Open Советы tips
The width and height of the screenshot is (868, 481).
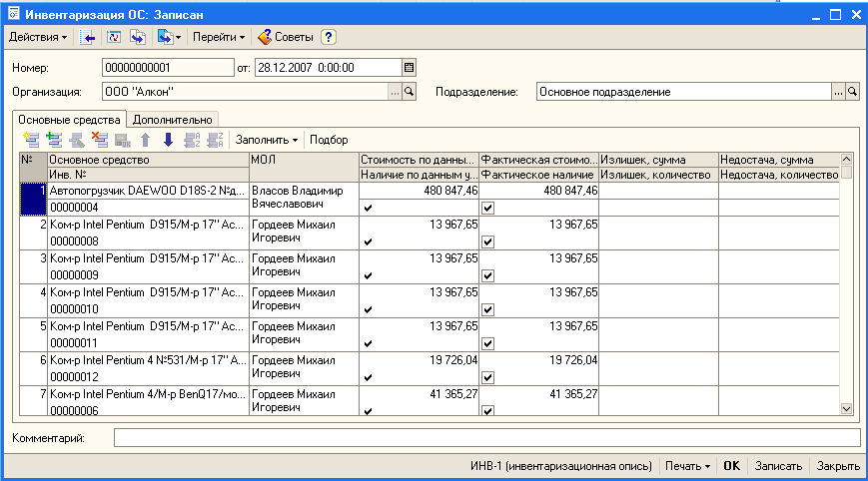coord(286,37)
